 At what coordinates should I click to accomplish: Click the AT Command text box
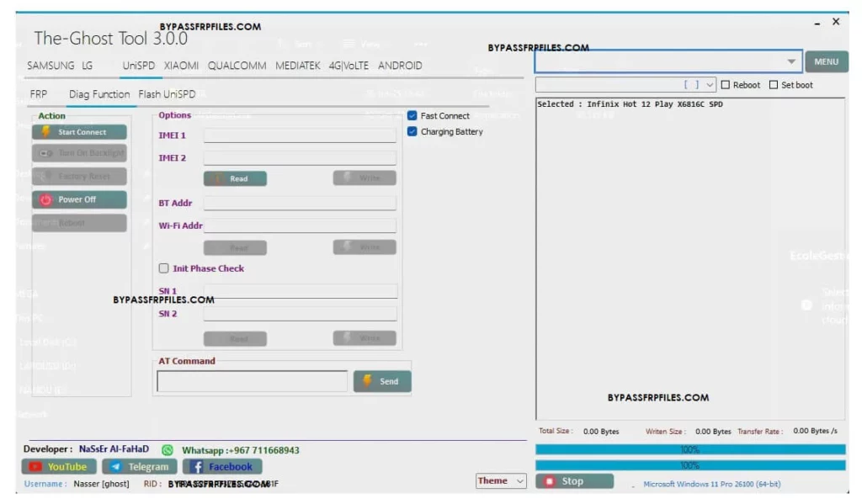pos(253,381)
